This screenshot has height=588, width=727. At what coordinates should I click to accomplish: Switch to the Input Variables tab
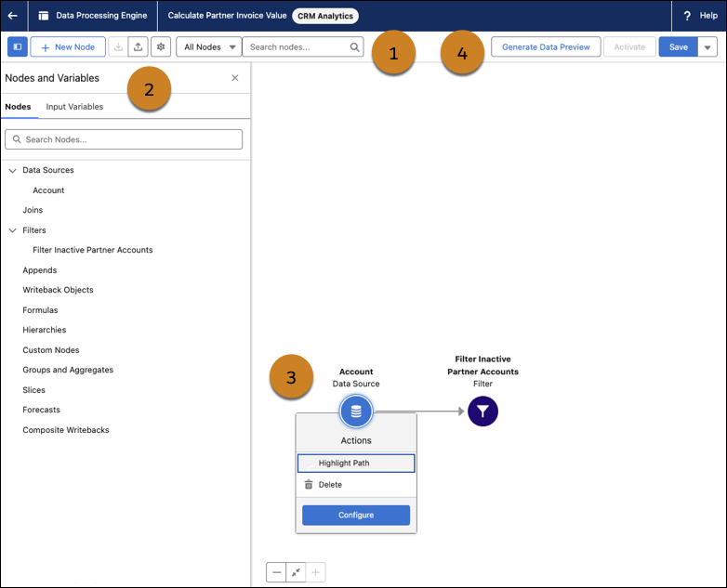point(74,107)
